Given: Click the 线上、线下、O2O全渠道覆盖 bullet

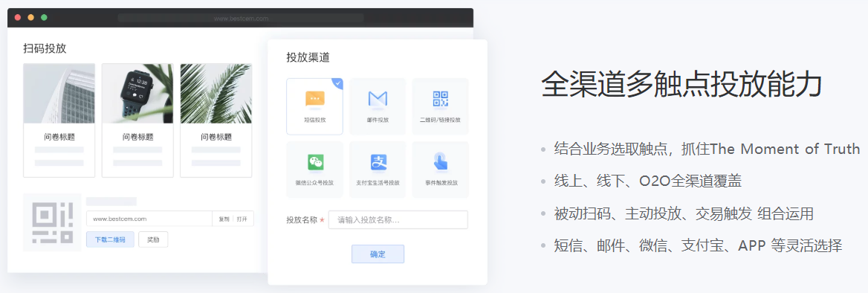Looking at the screenshot, I should (x=648, y=181).
